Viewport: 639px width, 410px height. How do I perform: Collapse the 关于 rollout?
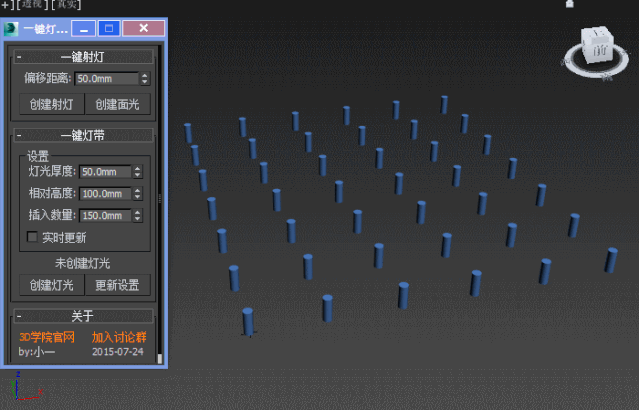84,315
